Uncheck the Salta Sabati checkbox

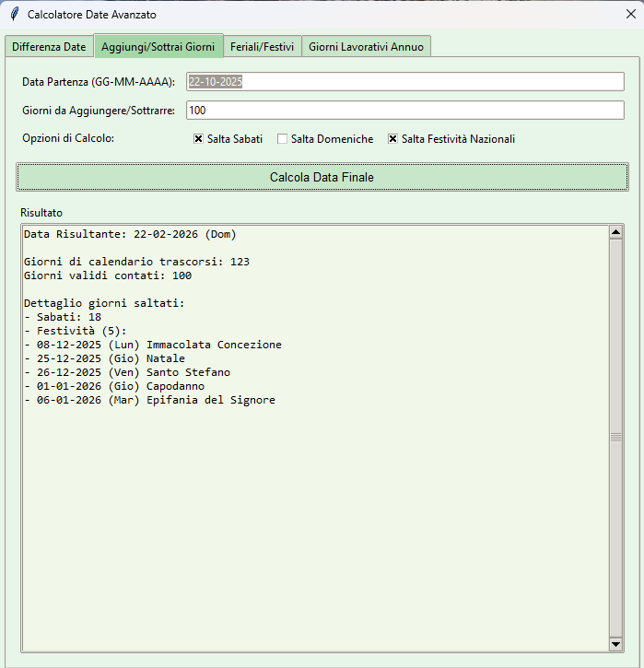(x=199, y=139)
